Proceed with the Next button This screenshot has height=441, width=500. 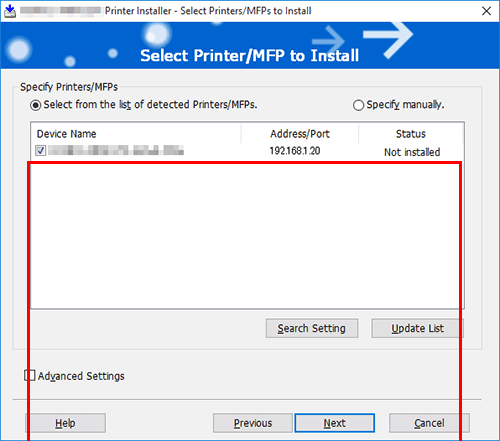coord(335,423)
